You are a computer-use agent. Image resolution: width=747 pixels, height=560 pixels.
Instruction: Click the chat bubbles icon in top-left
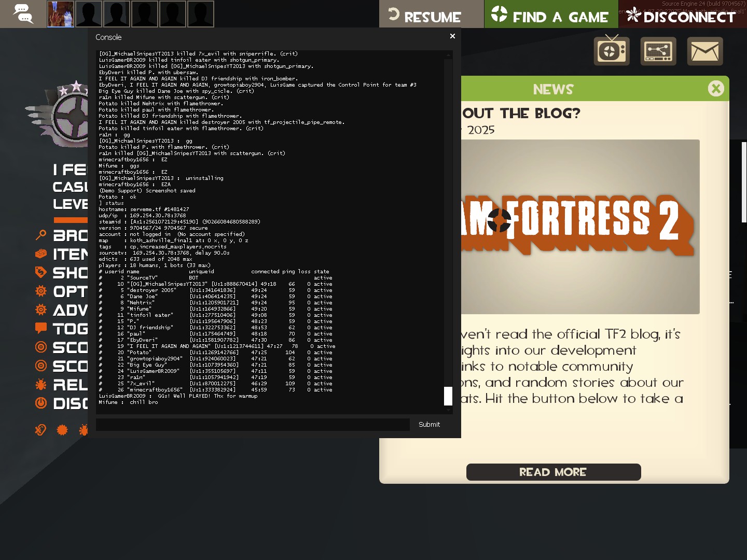pos(23,14)
